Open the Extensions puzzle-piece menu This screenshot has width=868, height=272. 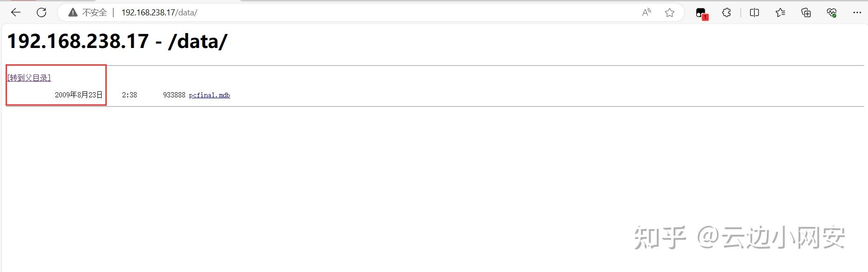[x=726, y=13]
